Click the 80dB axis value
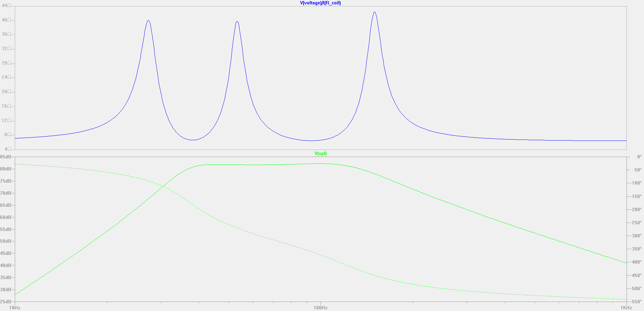The width and height of the screenshot is (644, 311). (6, 169)
